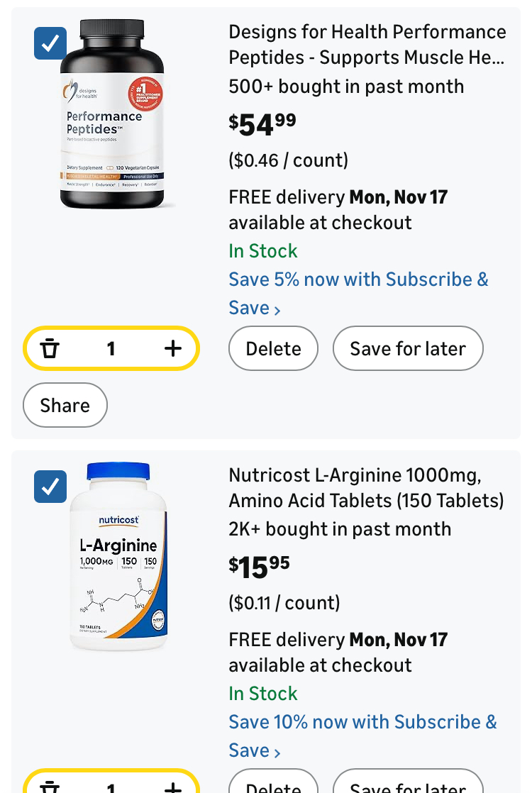Expand chevron after Save 5% Subscribe offer
The width and height of the screenshot is (532, 793).
click(x=277, y=310)
